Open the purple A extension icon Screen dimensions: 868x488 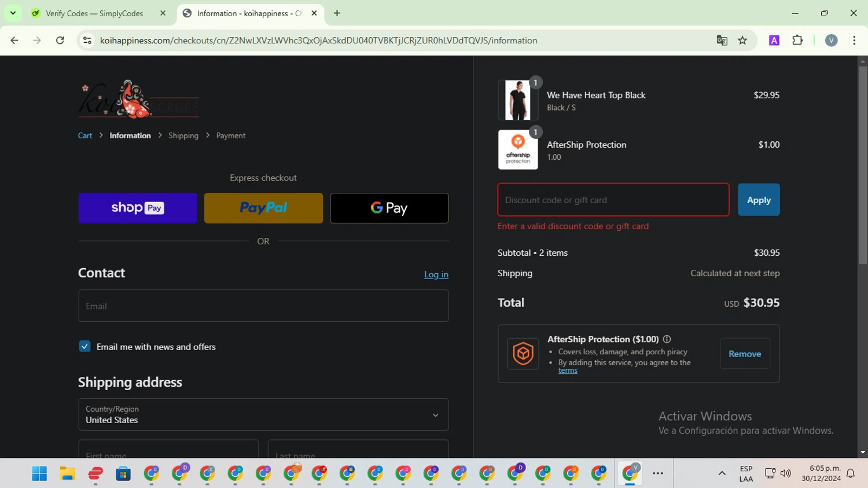(x=774, y=41)
